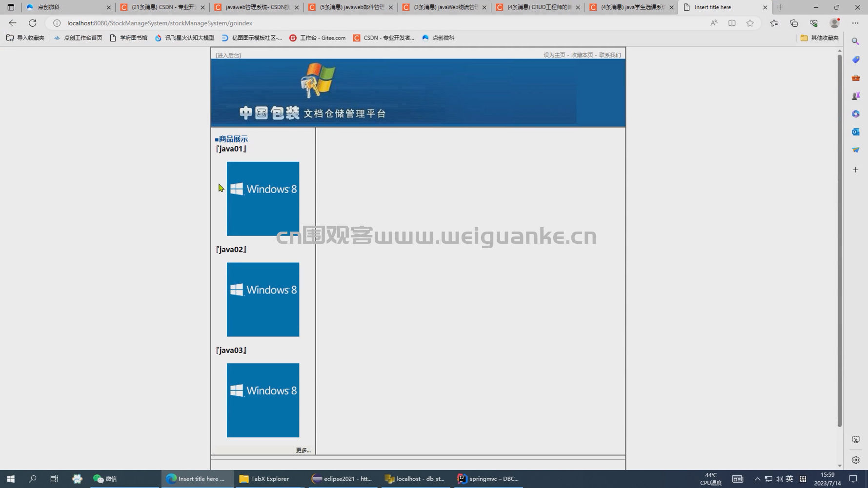Open 工作台 - Gitee.com bookmark
Image resolution: width=868 pixels, height=488 pixels.
pos(318,38)
